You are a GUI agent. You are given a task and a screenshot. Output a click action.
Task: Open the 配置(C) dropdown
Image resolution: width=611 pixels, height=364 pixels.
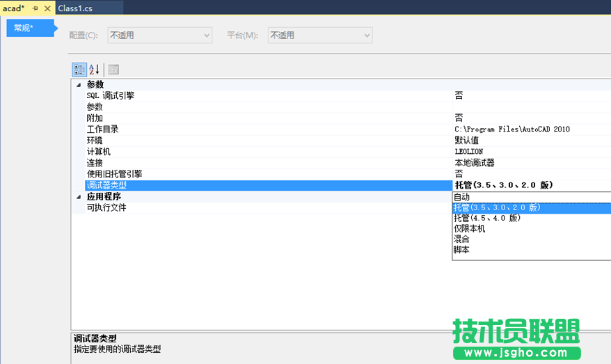[x=160, y=35]
